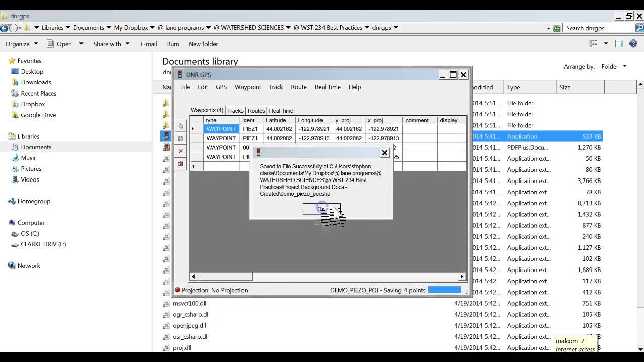
Task: Switch to the Tracks tab
Action: point(235,111)
